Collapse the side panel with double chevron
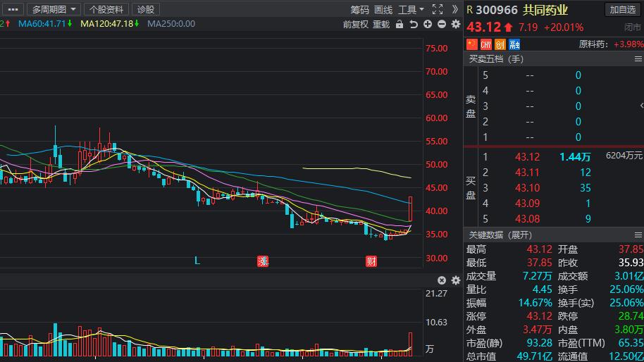The width and height of the screenshot is (644, 362). tap(454, 9)
